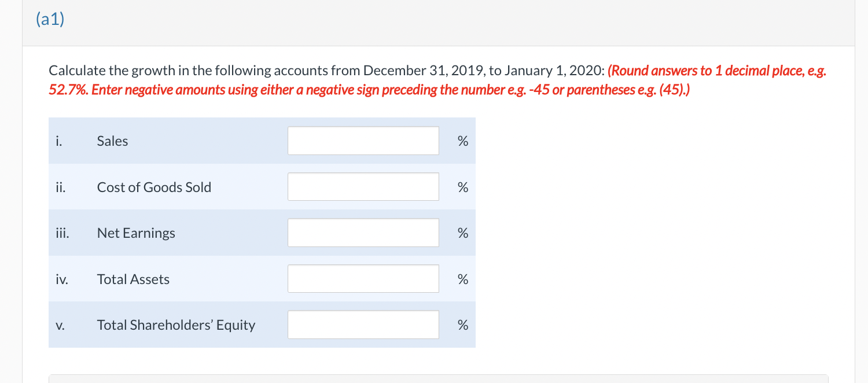Activate the Total Shareholders' Equity input field
This screenshot has width=868, height=383.
point(363,325)
